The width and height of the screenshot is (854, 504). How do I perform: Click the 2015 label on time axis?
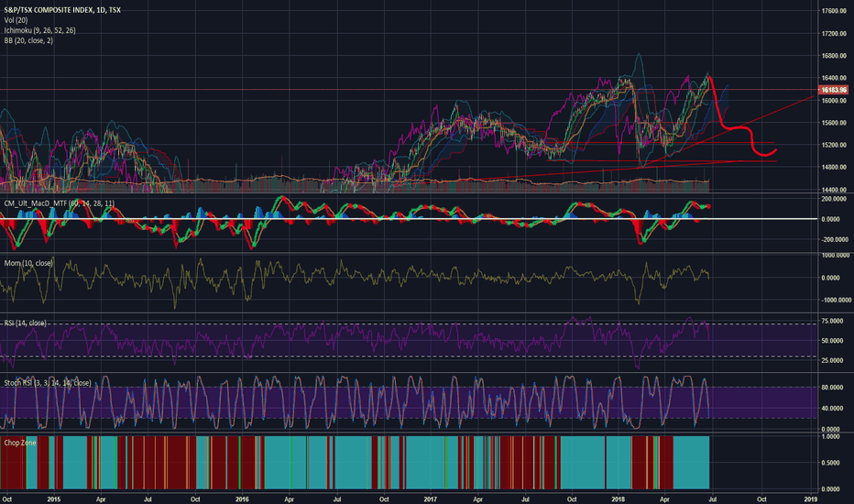click(x=54, y=499)
